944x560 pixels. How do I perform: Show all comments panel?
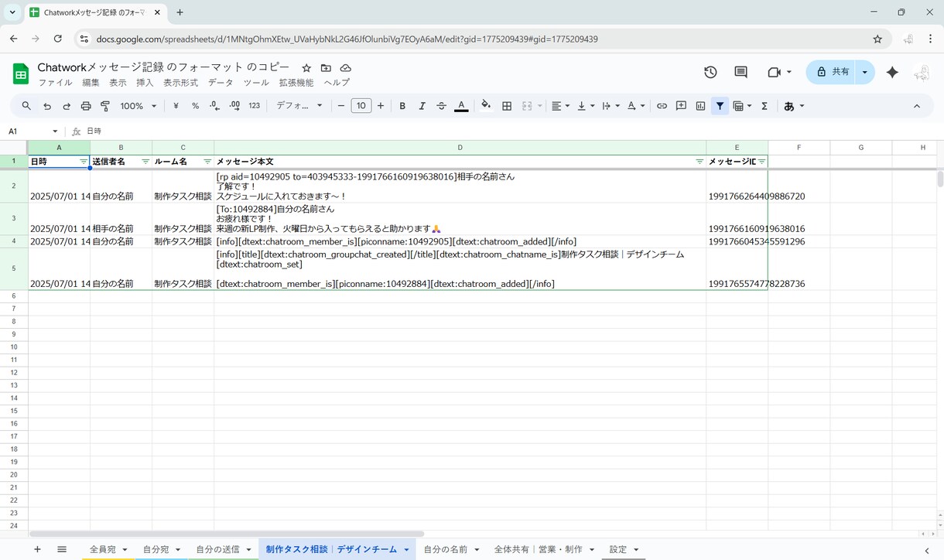tap(740, 72)
